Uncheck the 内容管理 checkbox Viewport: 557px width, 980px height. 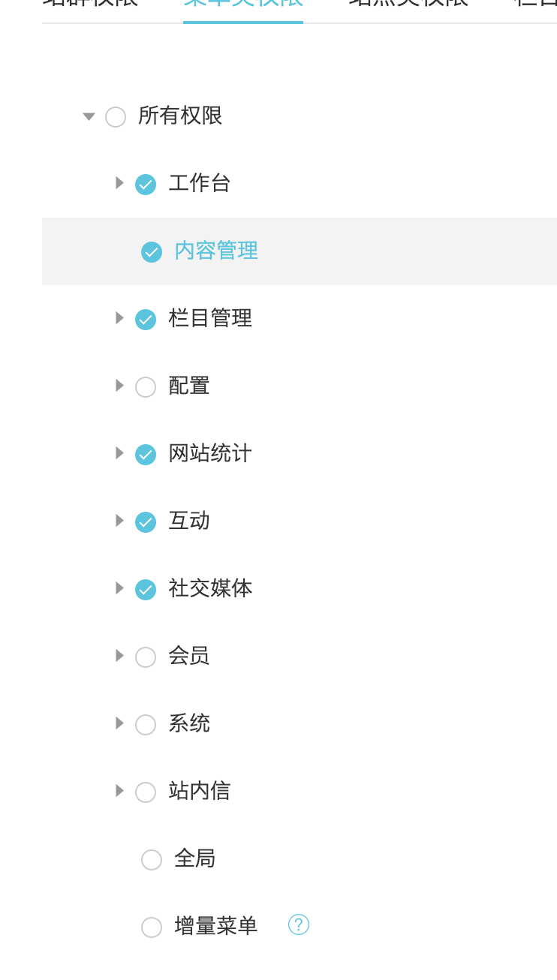152,252
